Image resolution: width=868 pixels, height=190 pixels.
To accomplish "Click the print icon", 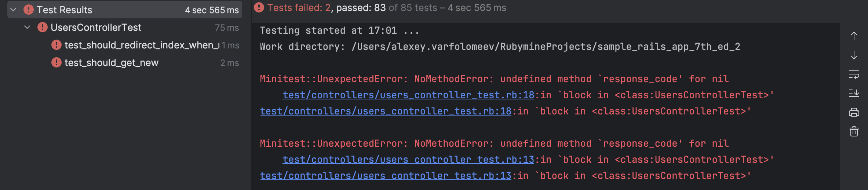I will coord(854,112).
